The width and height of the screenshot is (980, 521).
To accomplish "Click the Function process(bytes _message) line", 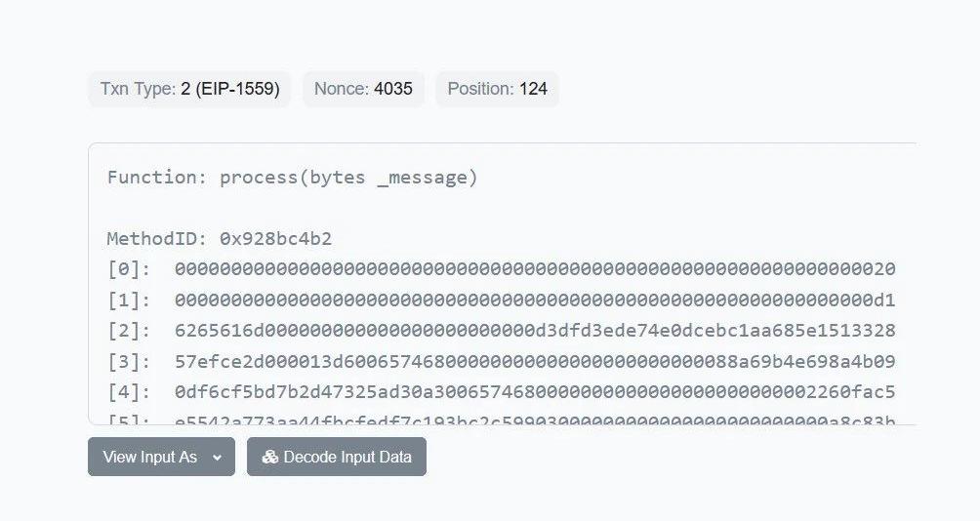I will [292, 177].
